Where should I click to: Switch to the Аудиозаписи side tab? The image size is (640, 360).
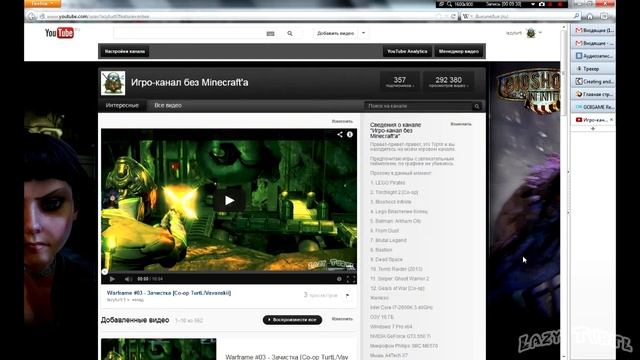(593, 56)
